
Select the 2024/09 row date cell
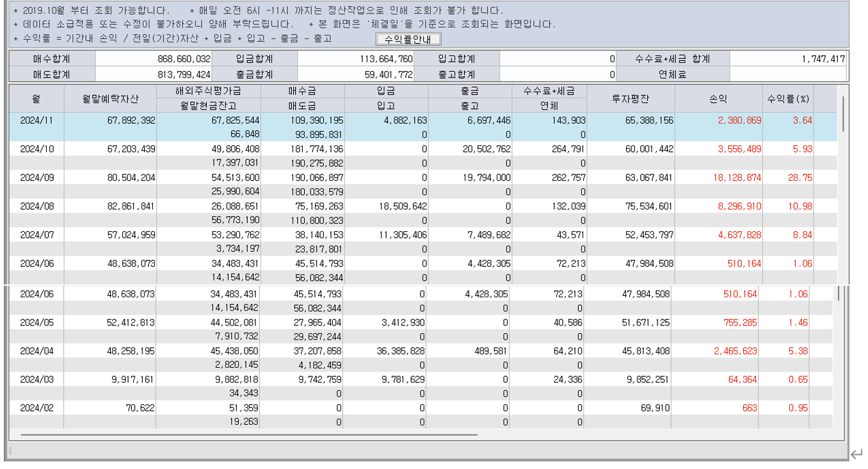click(36, 177)
